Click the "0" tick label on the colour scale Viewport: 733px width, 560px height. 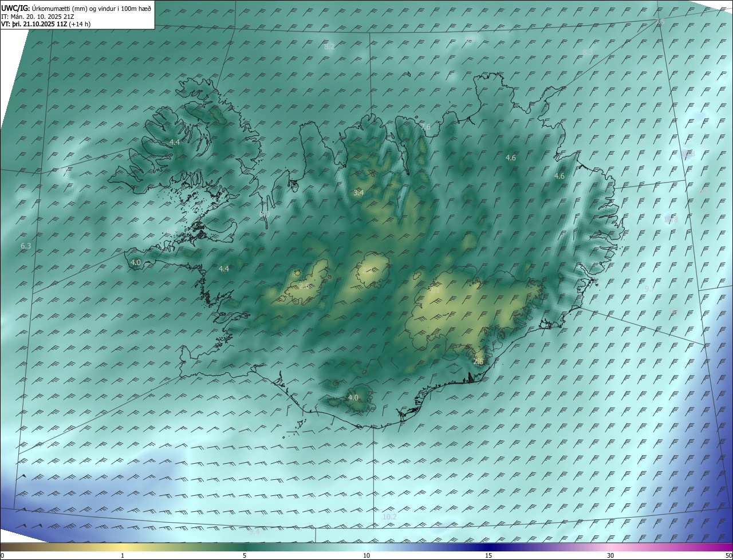pyautogui.click(x=2, y=556)
